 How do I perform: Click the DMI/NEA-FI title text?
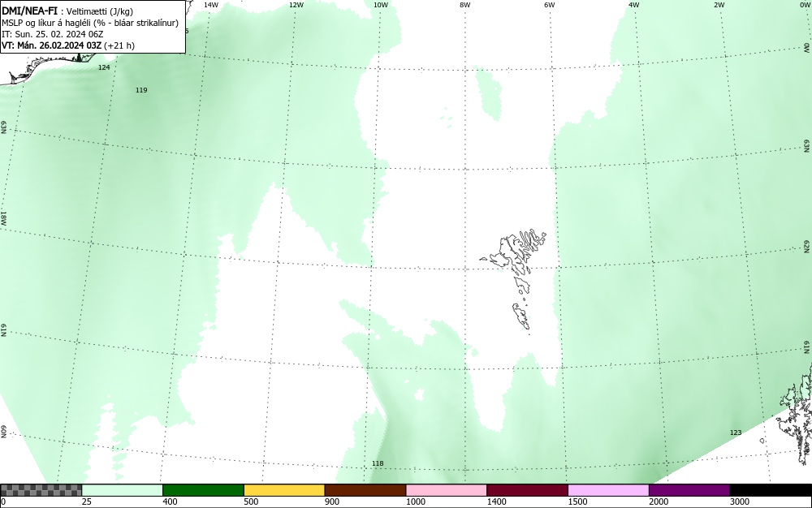click(29, 11)
